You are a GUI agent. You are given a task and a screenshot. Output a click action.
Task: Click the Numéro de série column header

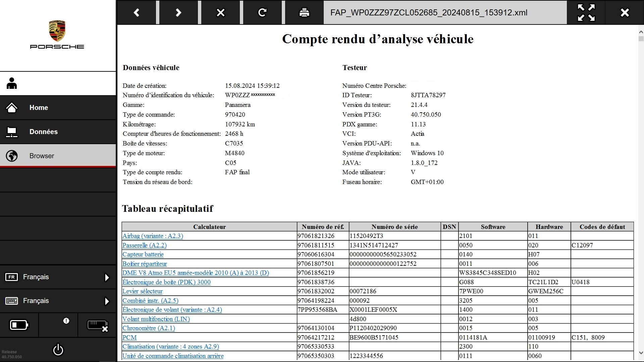point(394,227)
